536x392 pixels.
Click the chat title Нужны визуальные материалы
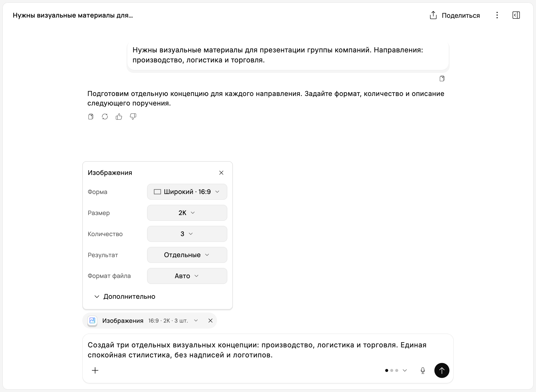[73, 15]
